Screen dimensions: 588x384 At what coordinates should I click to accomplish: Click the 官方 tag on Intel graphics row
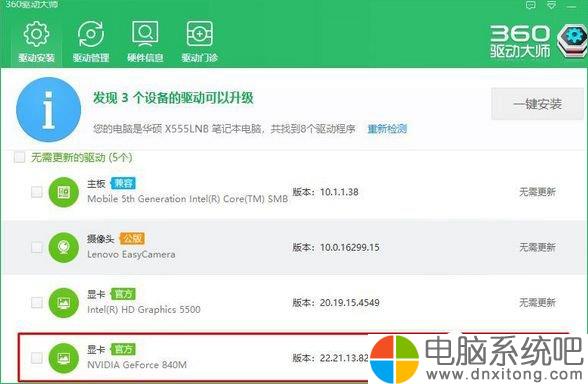pyautogui.click(x=123, y=294)
